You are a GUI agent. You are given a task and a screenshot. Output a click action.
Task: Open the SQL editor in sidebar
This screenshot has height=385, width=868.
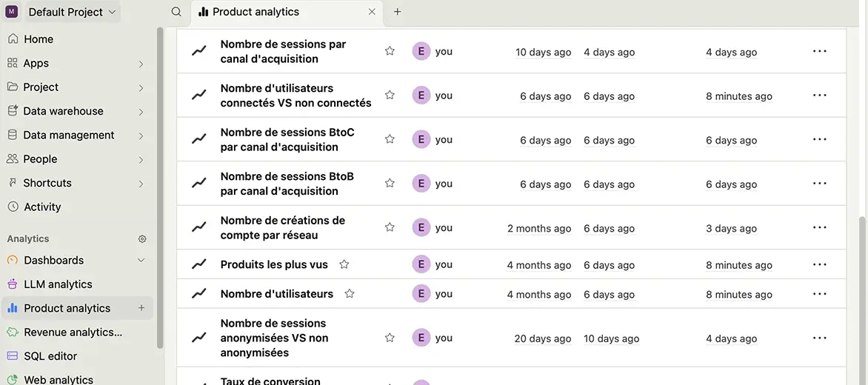(x=50, y=356)
